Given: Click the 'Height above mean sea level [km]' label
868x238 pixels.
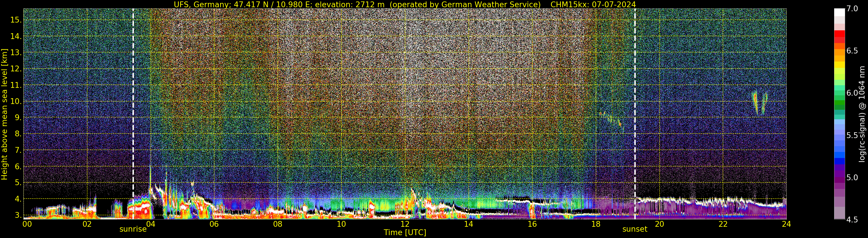Looking at the screenshot, I should 4,114.
